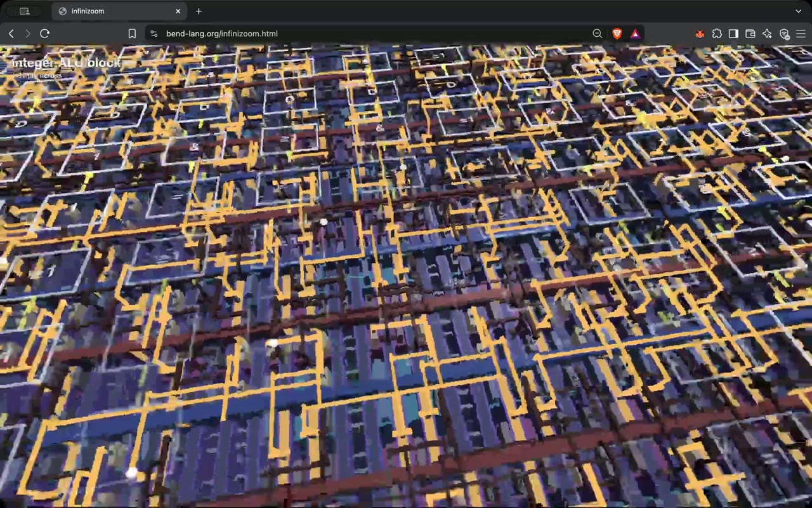Open the Brave hamburger main menu
The height and width of the screenshot is (508, 812).
point(801,34)
